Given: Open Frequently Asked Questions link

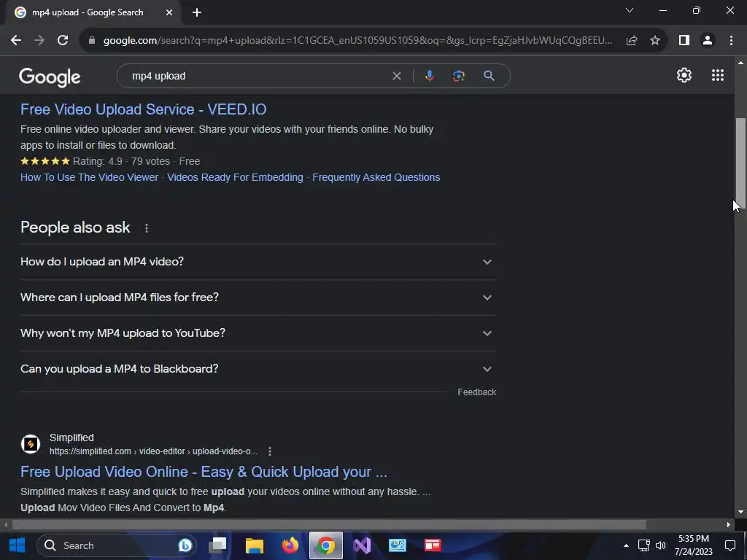Looking at the screenshot, I should pos(376,177).
